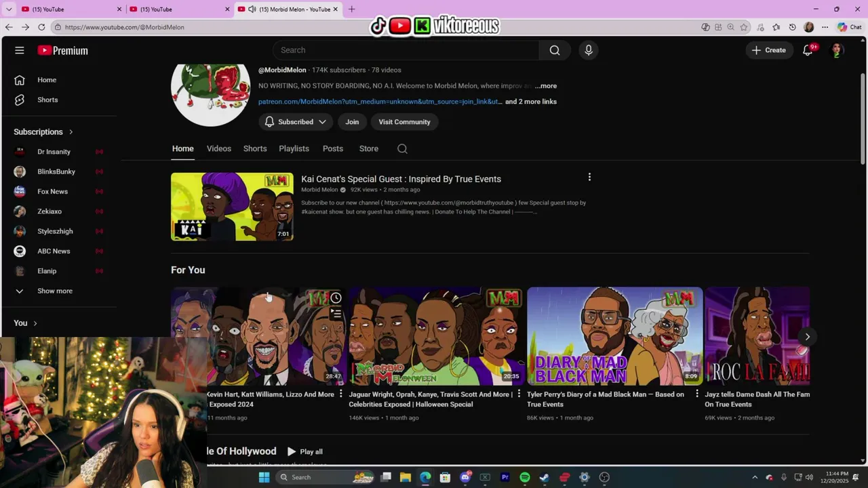Screen dimensions: 868x488
Task: Switch to the channel Videos tab
Action: click(x=219, y=148)
